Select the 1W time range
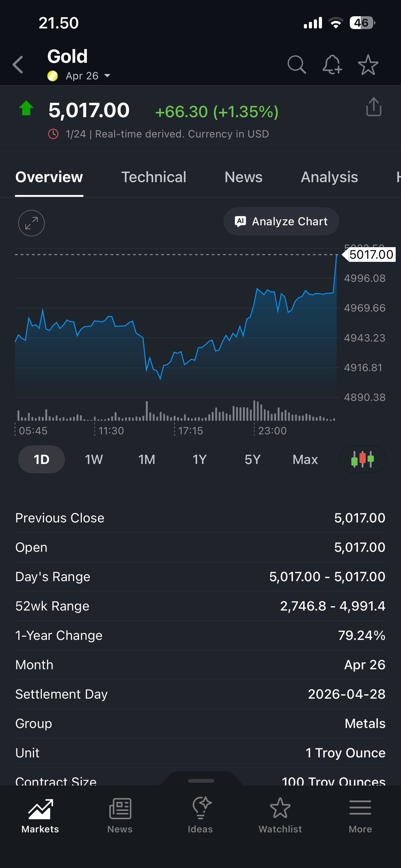The height and width of the screenshot is (868, 401). pyautogui.click(x=94, y=459)
